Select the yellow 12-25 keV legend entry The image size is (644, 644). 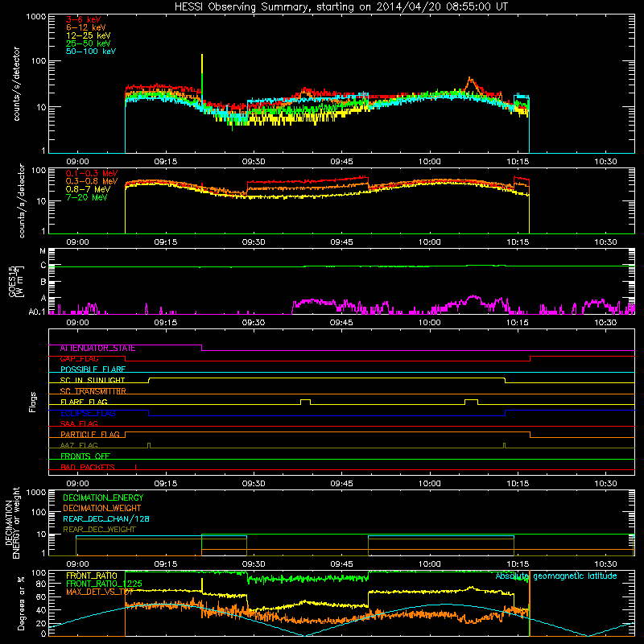pos(89,35)
